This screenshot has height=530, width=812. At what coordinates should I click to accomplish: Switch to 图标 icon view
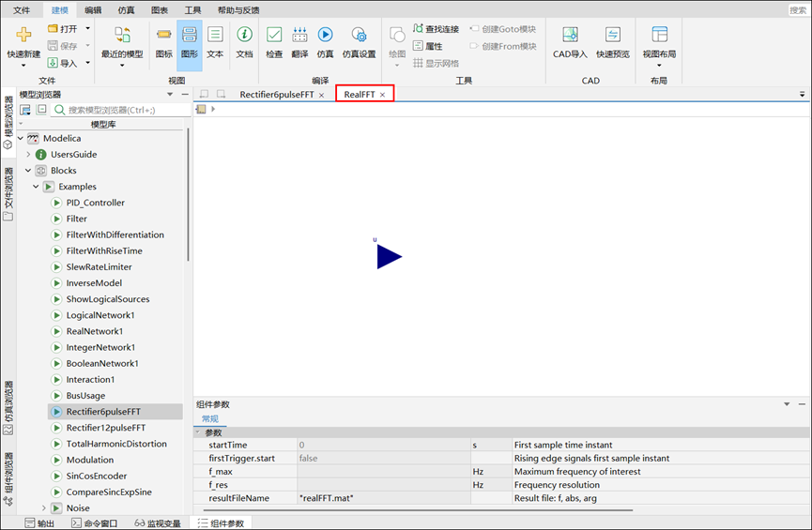163,35
